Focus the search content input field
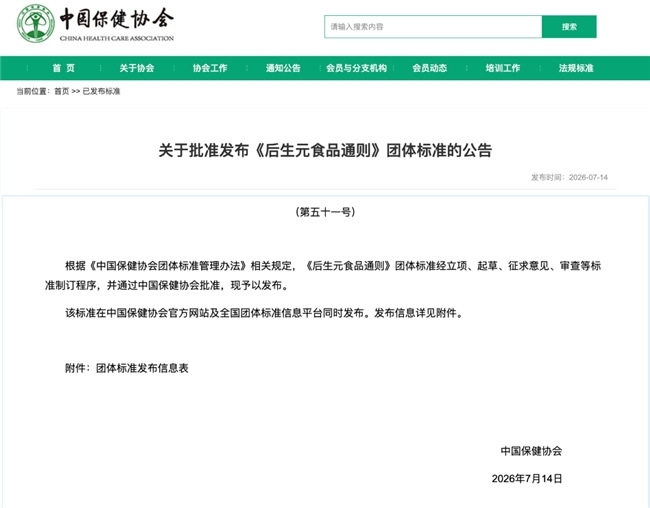The width and height of the screenshot is (650, 508). [433, 27]
